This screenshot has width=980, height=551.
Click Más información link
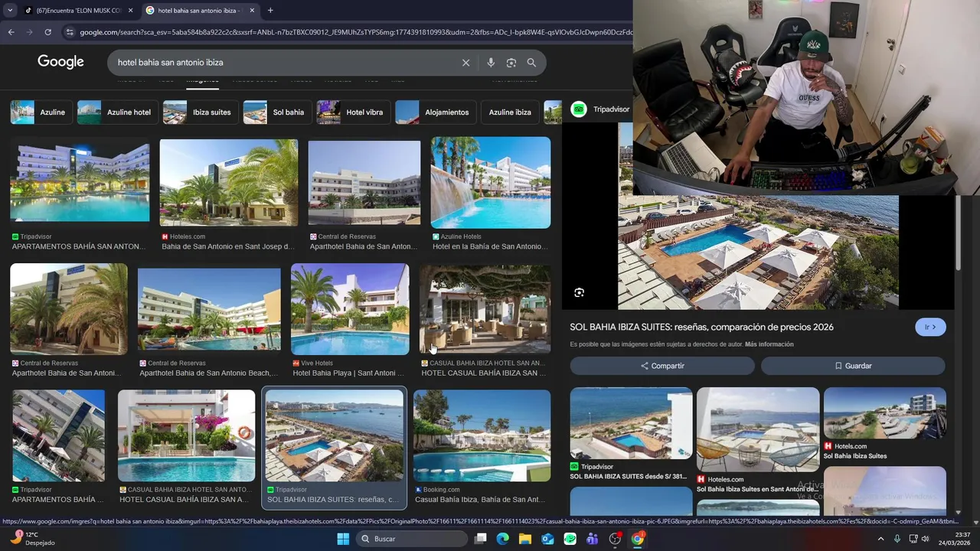[769, 344]
